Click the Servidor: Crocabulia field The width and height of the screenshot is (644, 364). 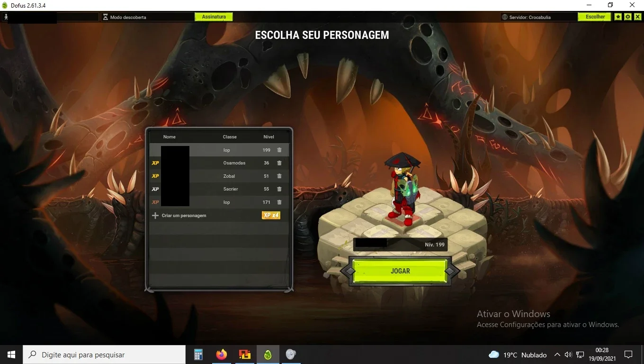click(539, 17)
